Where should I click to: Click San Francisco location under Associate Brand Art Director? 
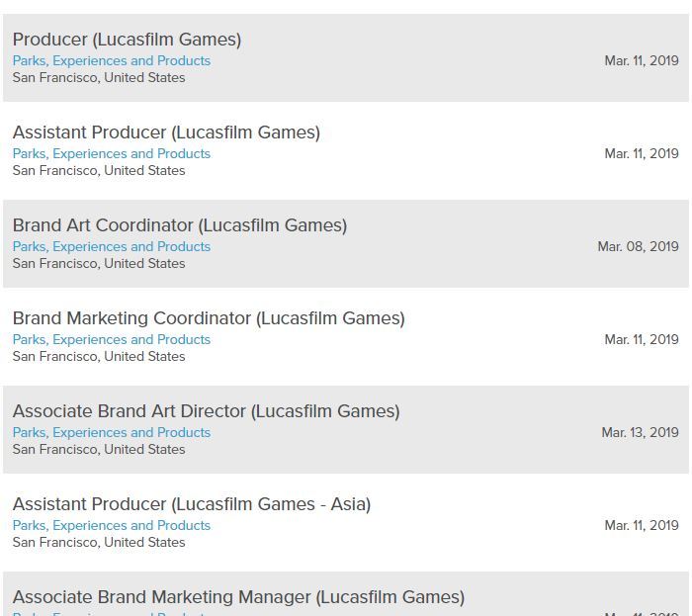tap(99, 450)
